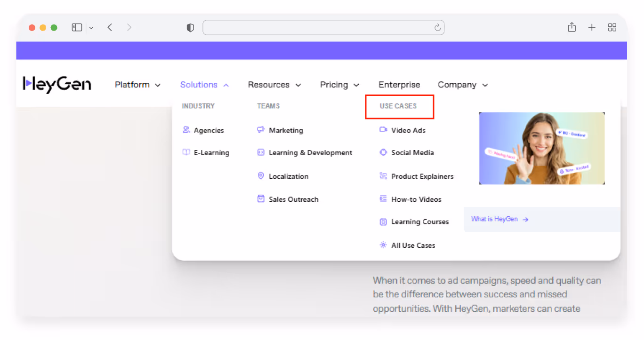Click the arrow beside What is HeyGen

pos(525,219)
